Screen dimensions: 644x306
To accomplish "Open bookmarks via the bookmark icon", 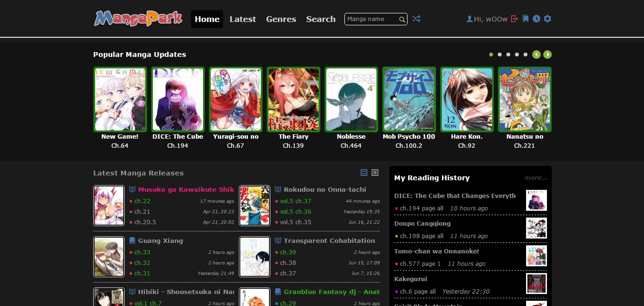I will click(x=526, y=19).
